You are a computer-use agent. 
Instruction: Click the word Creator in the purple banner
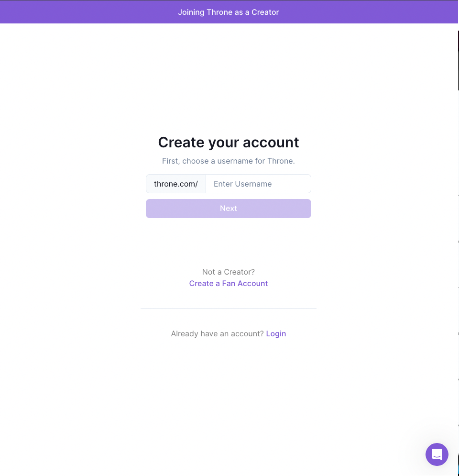265,12
